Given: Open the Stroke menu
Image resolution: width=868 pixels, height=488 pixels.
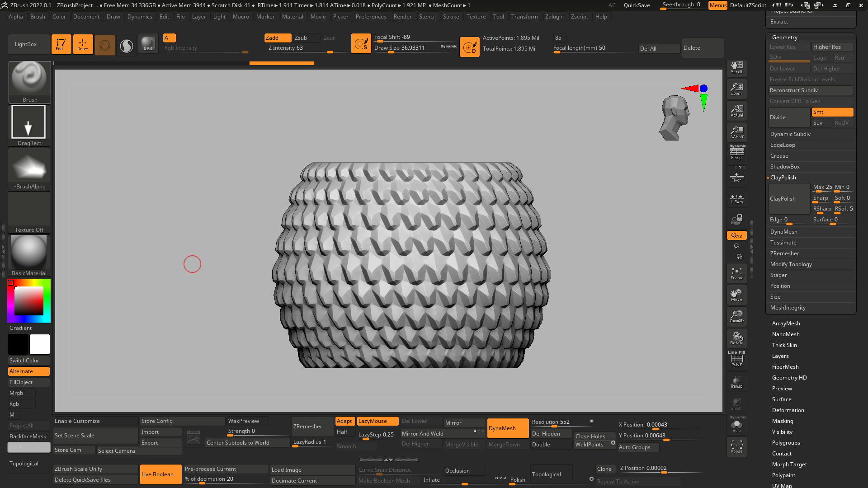Looking at the screenshot, I should [x=451, y=17].
